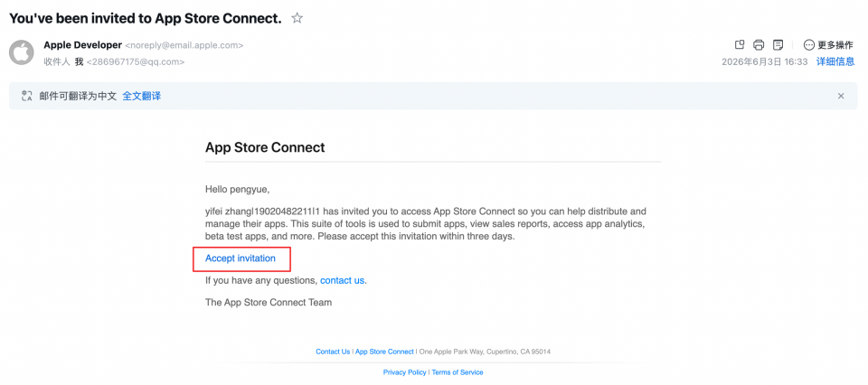This screenshot has width=868, height=385.
Task: Click 全文翻译 to translate email
Action: point(142,96)
